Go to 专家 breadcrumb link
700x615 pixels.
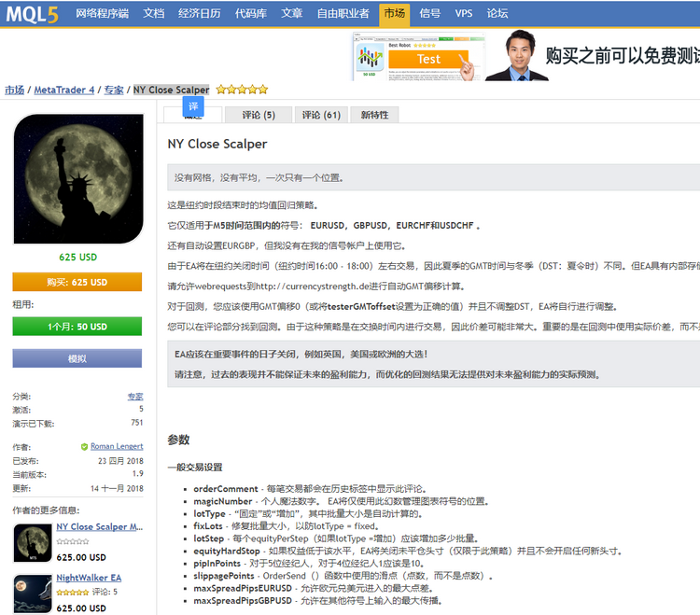click(114, 90)
